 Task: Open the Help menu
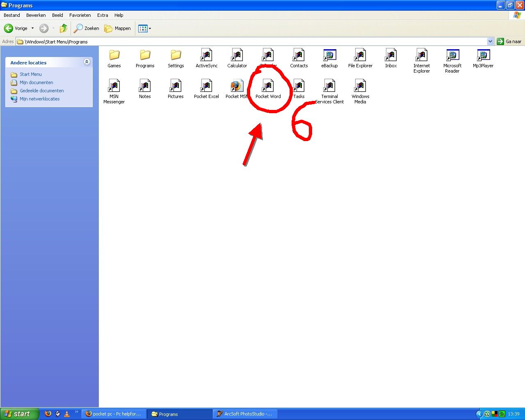[x=119, y=15]
